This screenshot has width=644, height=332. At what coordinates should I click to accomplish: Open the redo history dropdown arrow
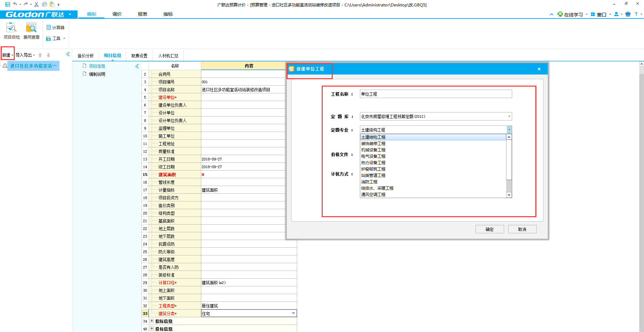pos(31,5)
